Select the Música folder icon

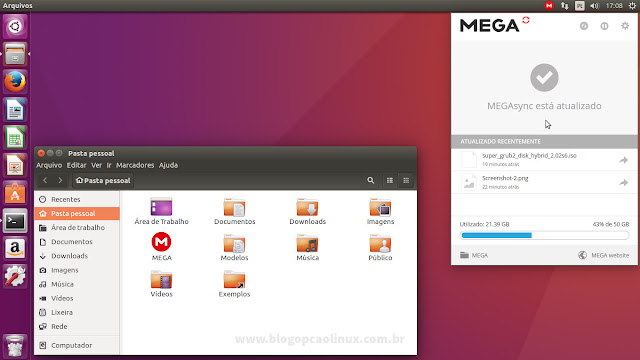307,247
